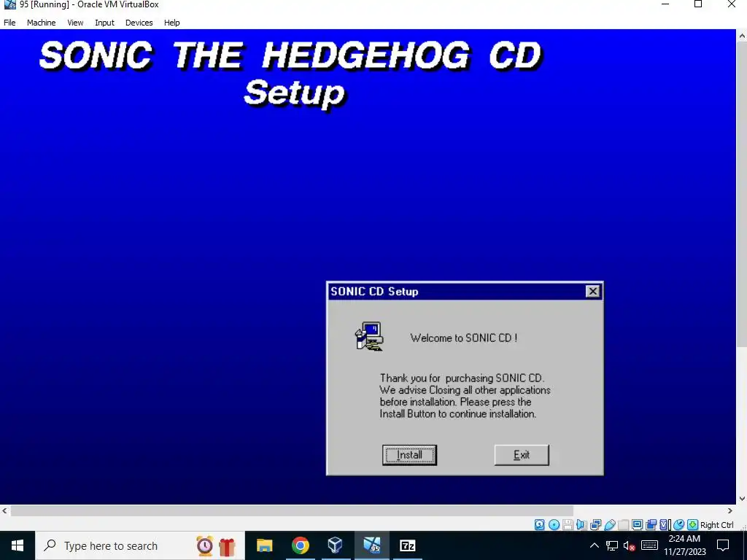Click the CPU virtualization status icon
The height and width of the screenshot is (560, 747).
[x=665, y=525]
